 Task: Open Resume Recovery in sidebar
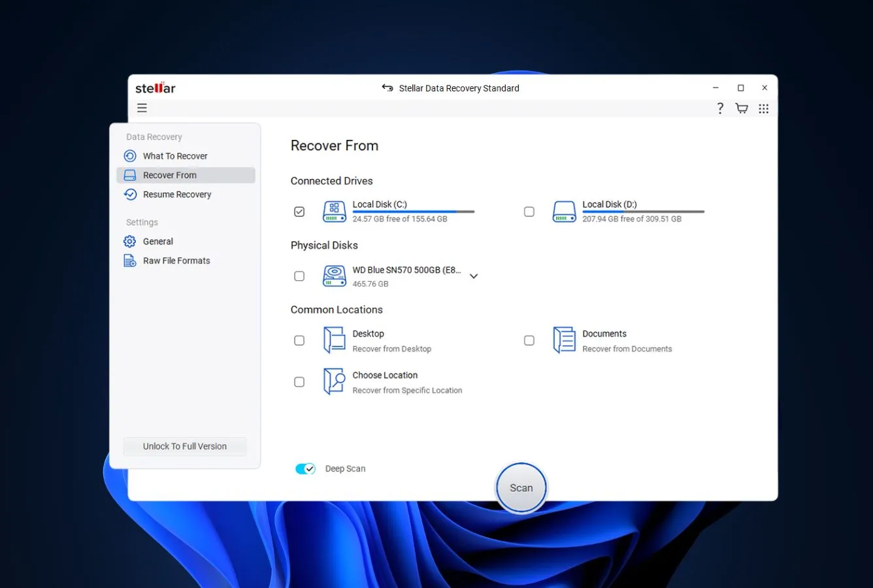pyautogui.click(x=186, y=195)
